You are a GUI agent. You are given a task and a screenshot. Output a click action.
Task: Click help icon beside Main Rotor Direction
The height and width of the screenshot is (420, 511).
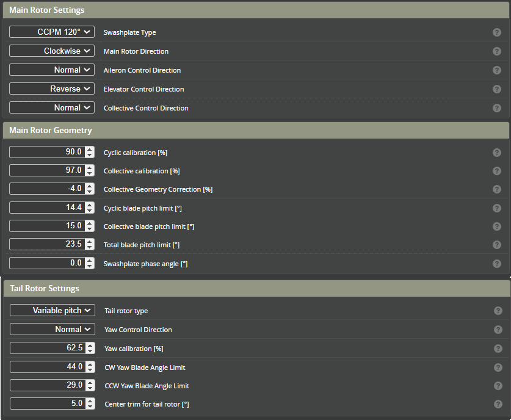pos(497,51)
